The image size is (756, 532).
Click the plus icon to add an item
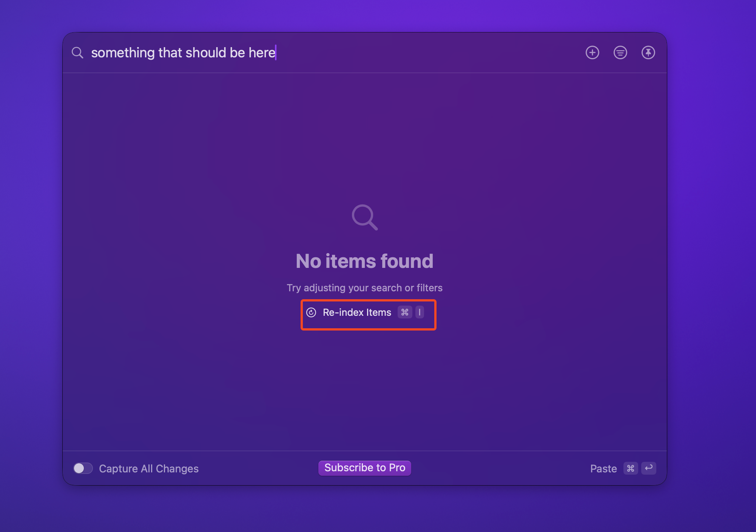592,53
